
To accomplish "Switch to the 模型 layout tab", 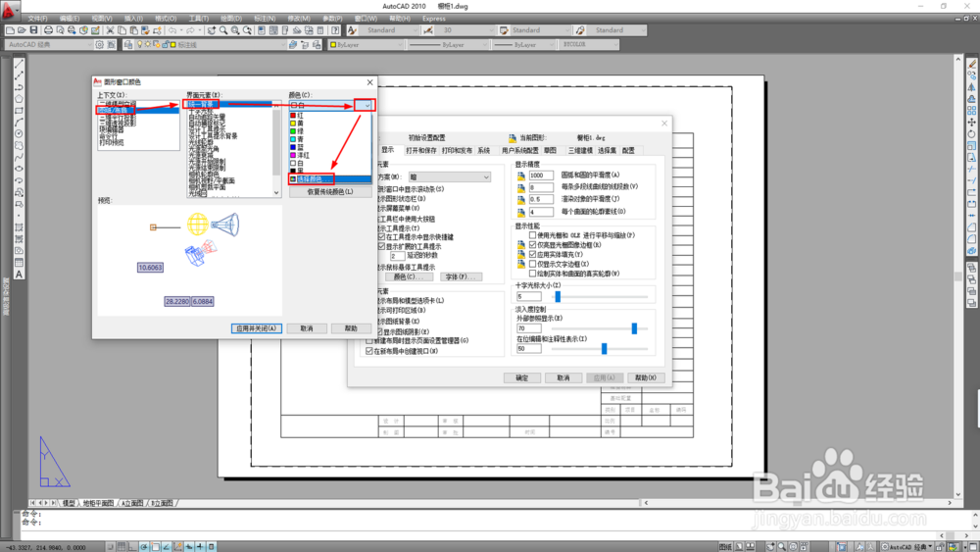I will pos(69,503).
